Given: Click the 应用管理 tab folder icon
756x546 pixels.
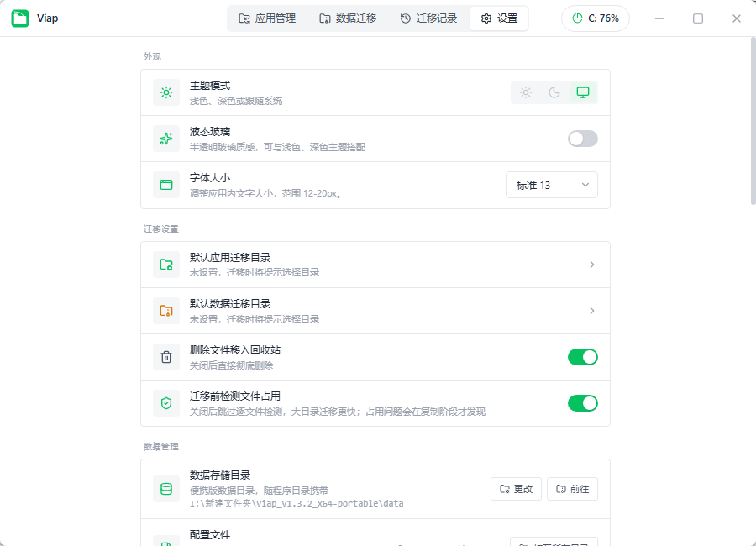Looking at the screenshot, I should click(244, 18).
